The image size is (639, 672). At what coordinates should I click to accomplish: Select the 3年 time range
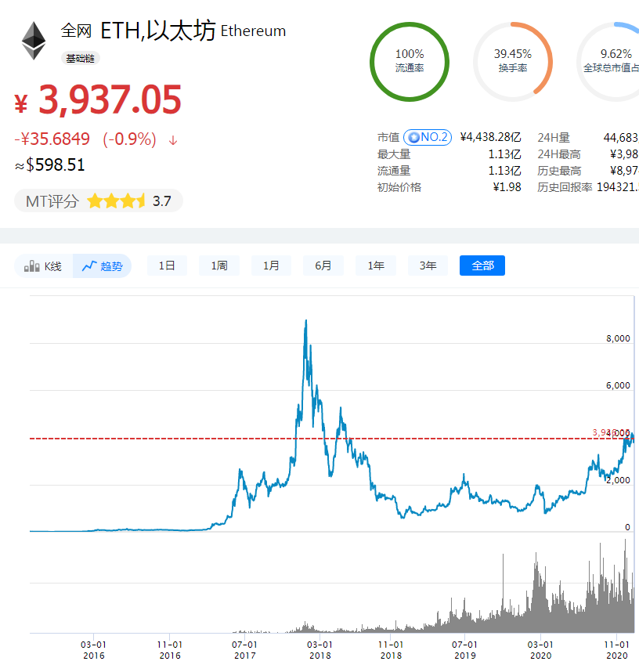428,266
